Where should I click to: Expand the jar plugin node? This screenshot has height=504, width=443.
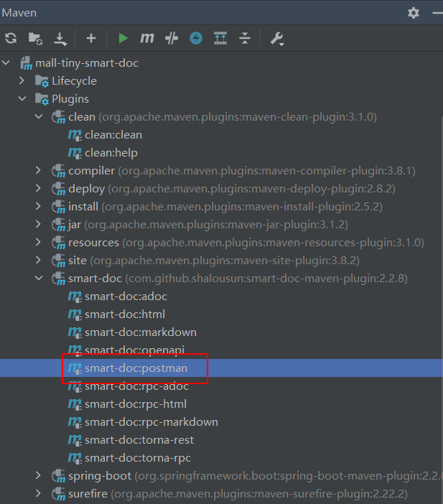(x=38, y=224)
